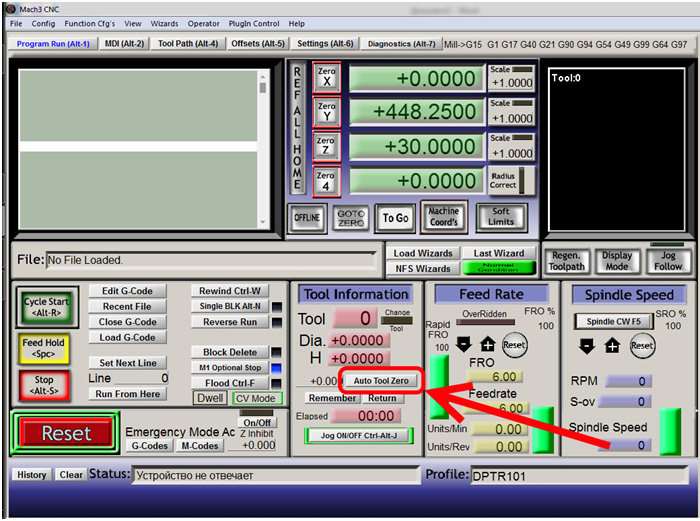Open the View menu

coord(133,24)
